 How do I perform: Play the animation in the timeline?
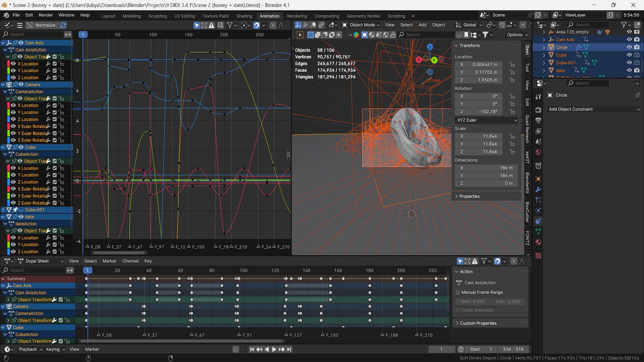[274, 349]
